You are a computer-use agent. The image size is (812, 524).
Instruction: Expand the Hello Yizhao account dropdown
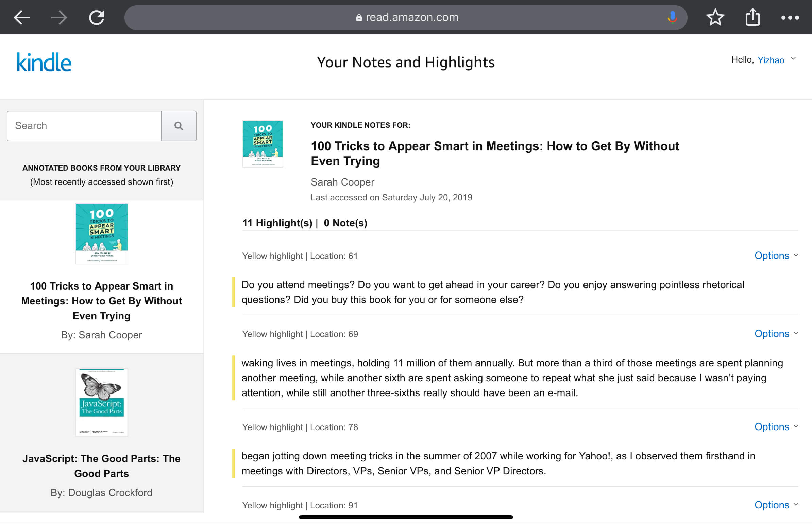[x=793, y=59]
